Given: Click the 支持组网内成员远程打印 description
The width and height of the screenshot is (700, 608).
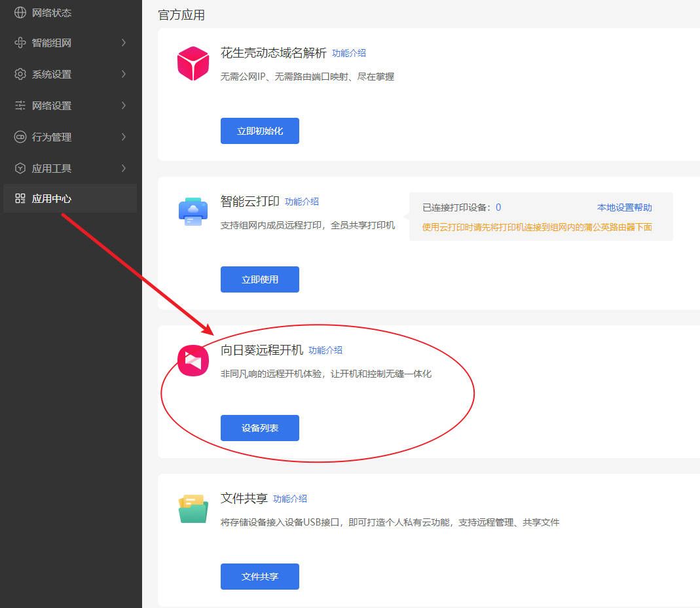Looking at the screenshot, I should (308, 225).
